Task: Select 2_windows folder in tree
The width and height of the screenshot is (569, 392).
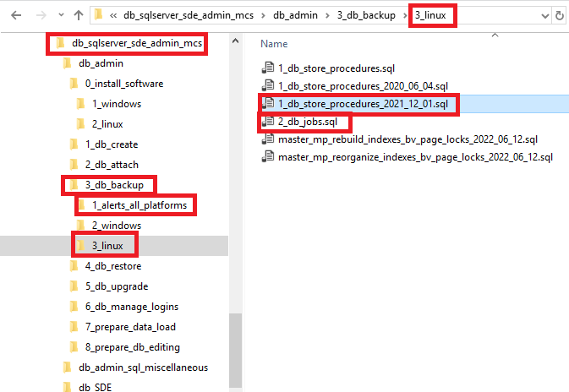Action: (x=117, y=226)
